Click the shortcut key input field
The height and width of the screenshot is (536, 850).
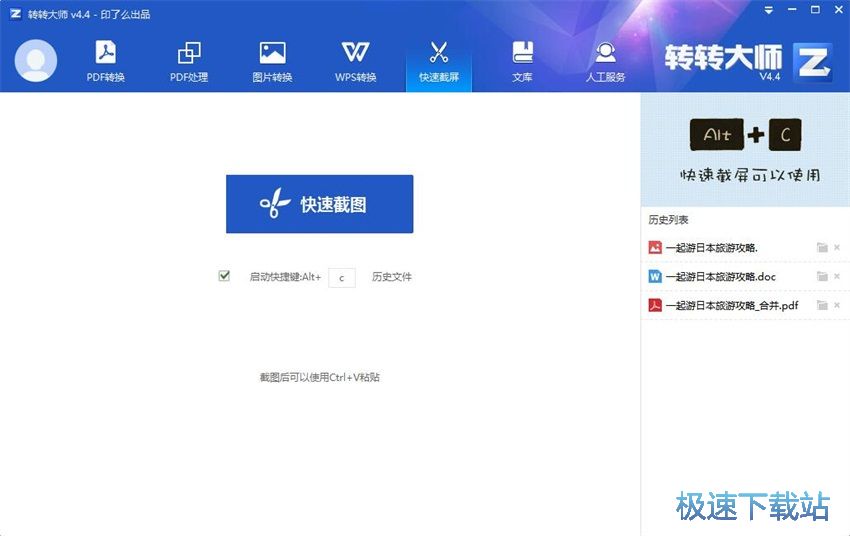point(342,277)
